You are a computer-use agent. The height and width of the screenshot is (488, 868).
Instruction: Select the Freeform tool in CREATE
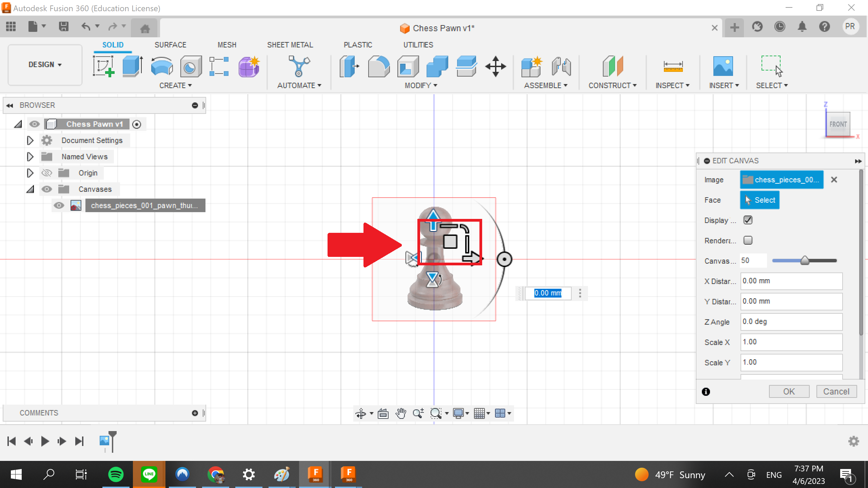click(x=249, y=66)
